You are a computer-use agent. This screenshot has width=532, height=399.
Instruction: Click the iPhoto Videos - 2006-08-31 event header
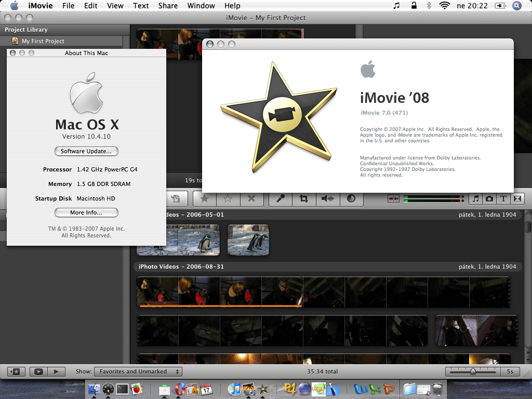(327, 267)
